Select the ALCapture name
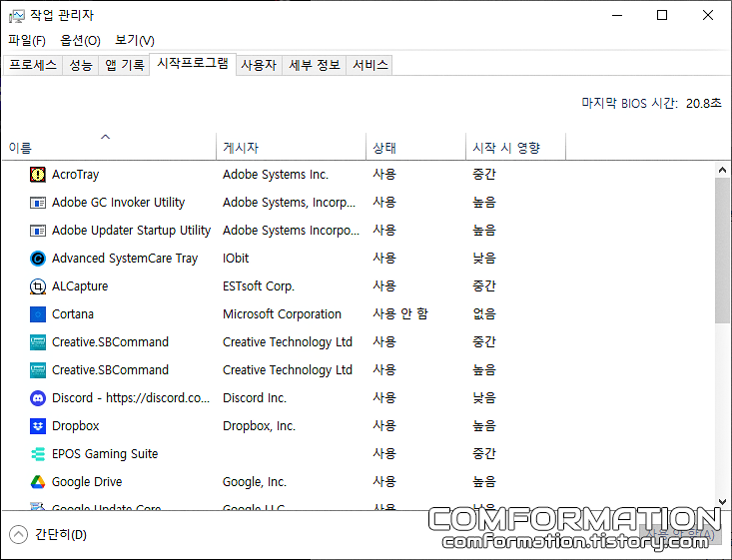The image size is (732, 560). (x=80, y=286)
